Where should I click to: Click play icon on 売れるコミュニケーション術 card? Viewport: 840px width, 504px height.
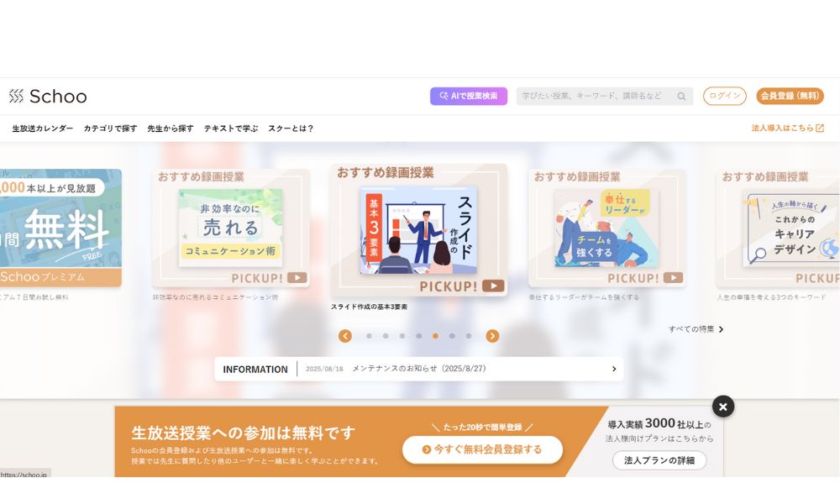[297, 277]
